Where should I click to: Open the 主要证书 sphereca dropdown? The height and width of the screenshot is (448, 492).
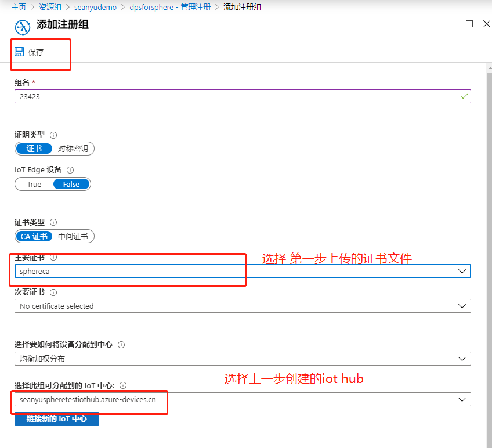coord(243,271)
